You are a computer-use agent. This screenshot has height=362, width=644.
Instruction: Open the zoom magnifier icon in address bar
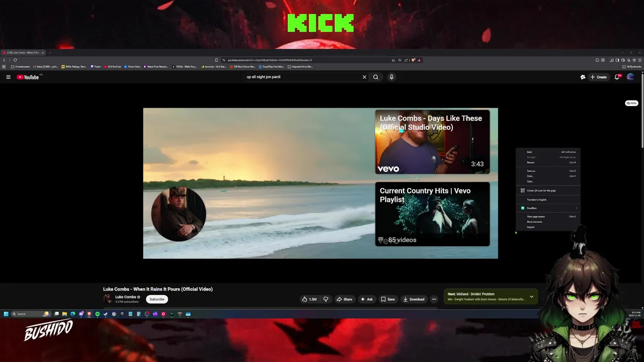click(x=400, y=60)
